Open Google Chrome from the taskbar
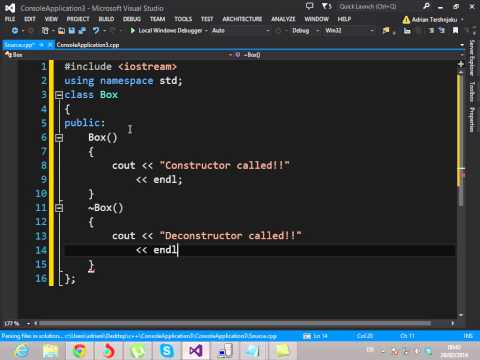This screenshot has height=360, width=480. [x=79, y=351]
